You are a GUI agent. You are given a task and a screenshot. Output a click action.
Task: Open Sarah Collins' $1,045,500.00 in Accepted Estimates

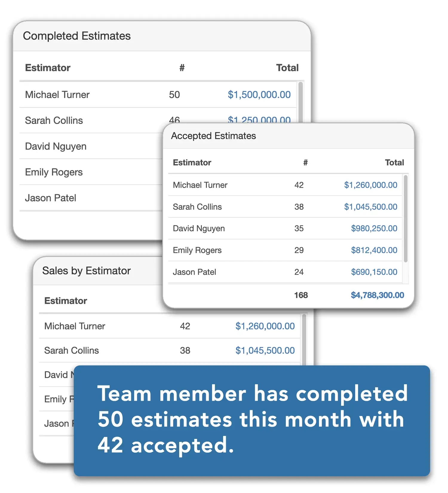[370, 207]
